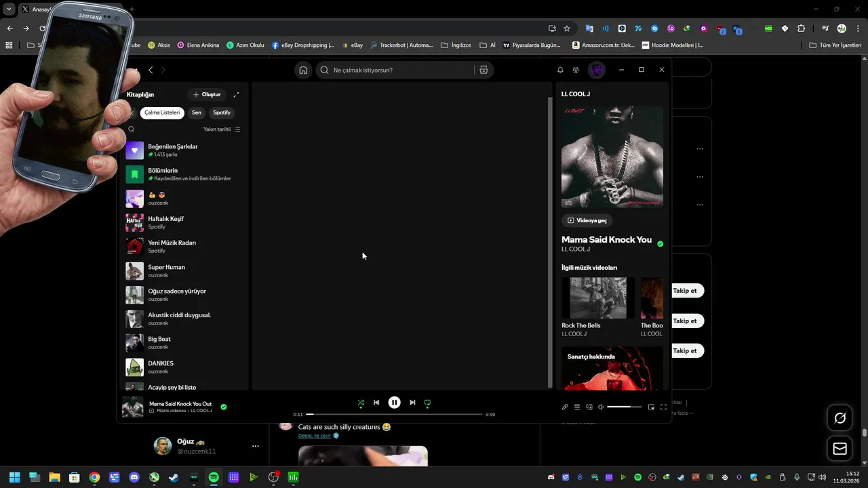868x488 pixels.
Task: Open Spotify notifications bell
Action: (560, 70)
